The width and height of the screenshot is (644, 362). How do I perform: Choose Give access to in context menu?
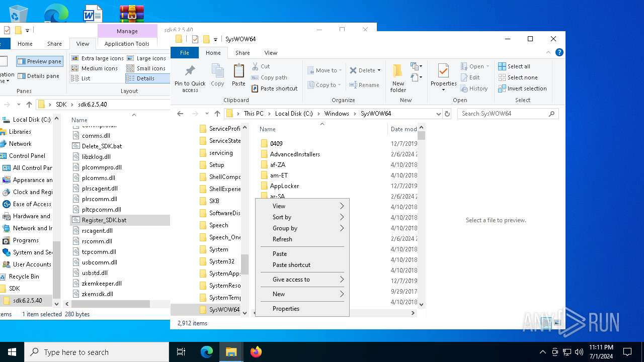[302, 280]
